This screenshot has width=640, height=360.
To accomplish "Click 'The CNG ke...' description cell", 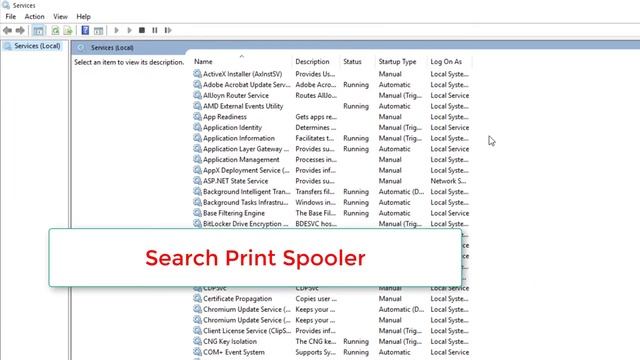I will [316, 342].
